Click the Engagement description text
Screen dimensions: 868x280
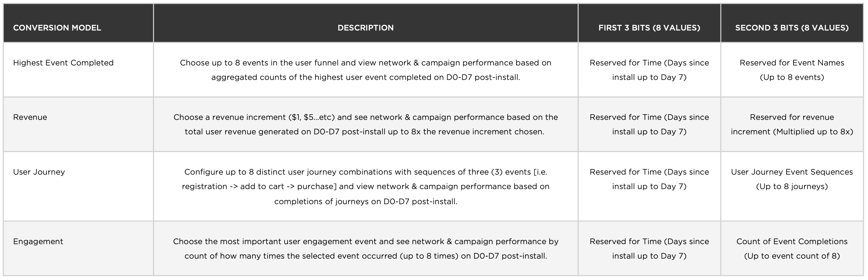[x=365, y=249]
